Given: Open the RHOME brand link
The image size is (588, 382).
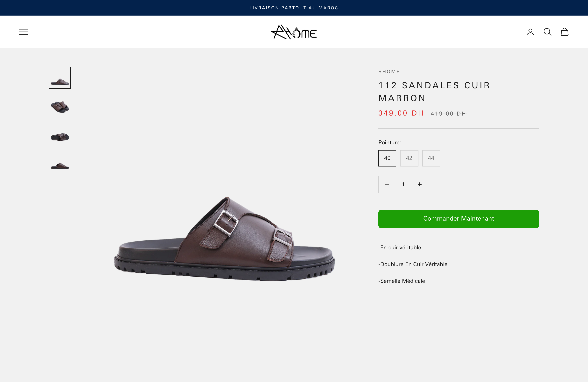Looking at the screenshot, I should coord(389,71).
